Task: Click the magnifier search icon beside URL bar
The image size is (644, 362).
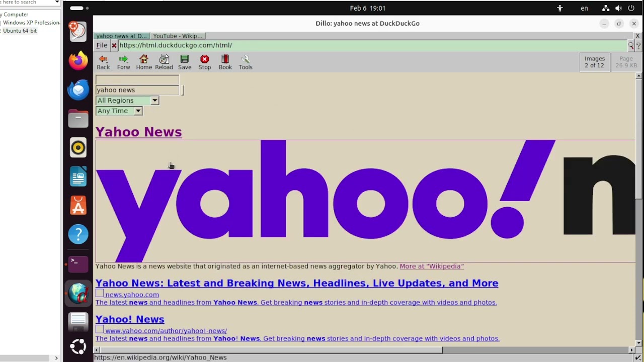Action: pyautogui.click(x=631, y=46)
